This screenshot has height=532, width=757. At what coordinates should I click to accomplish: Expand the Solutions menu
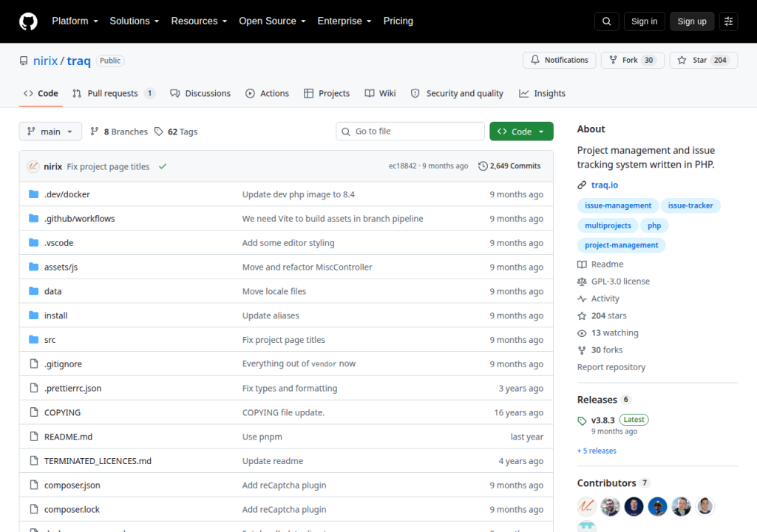pyautogui.click(x=135, y=21)
